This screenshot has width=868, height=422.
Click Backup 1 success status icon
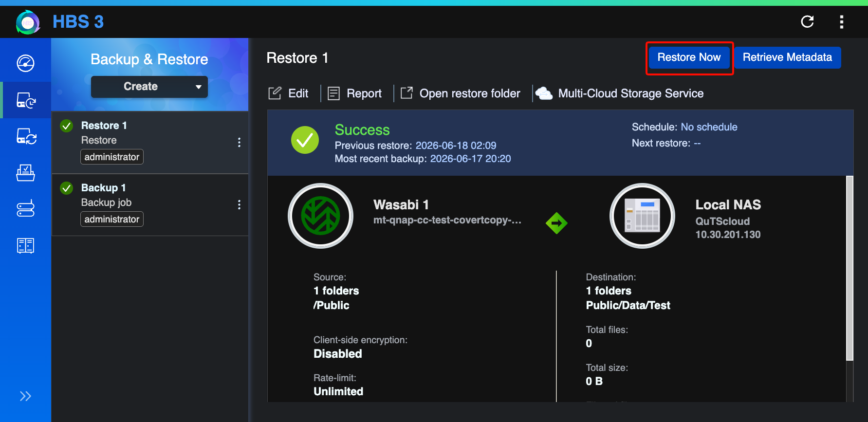click(x=67, y=188)
